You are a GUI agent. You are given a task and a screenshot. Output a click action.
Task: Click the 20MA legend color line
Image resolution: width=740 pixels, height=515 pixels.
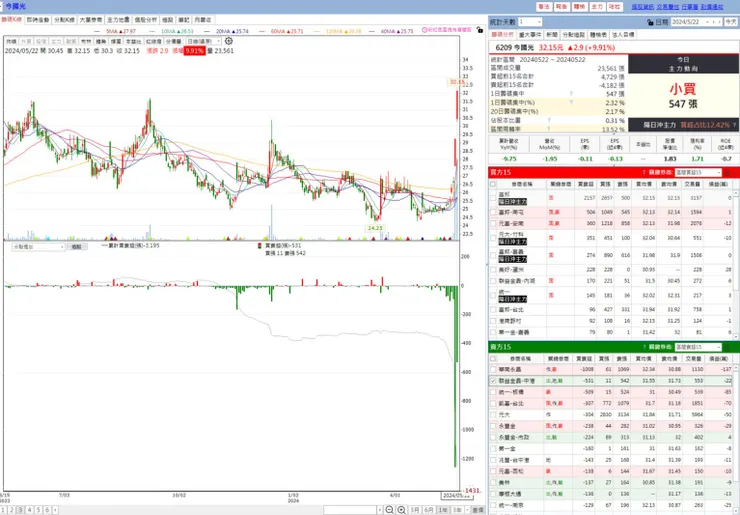[x=208, y=31]
